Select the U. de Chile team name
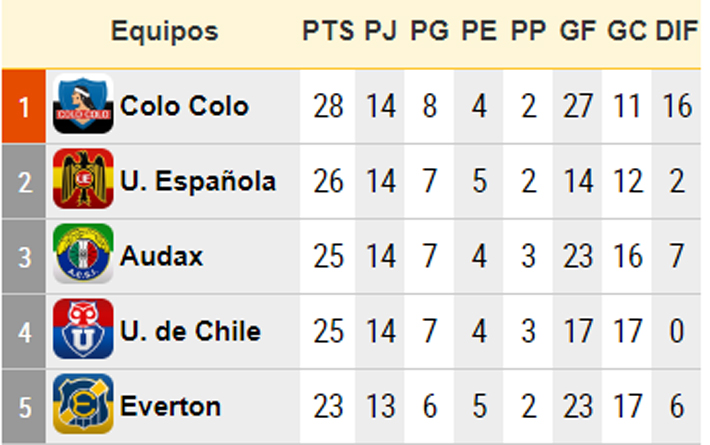Viewport: 710px width, 445px height. [190, 331]
